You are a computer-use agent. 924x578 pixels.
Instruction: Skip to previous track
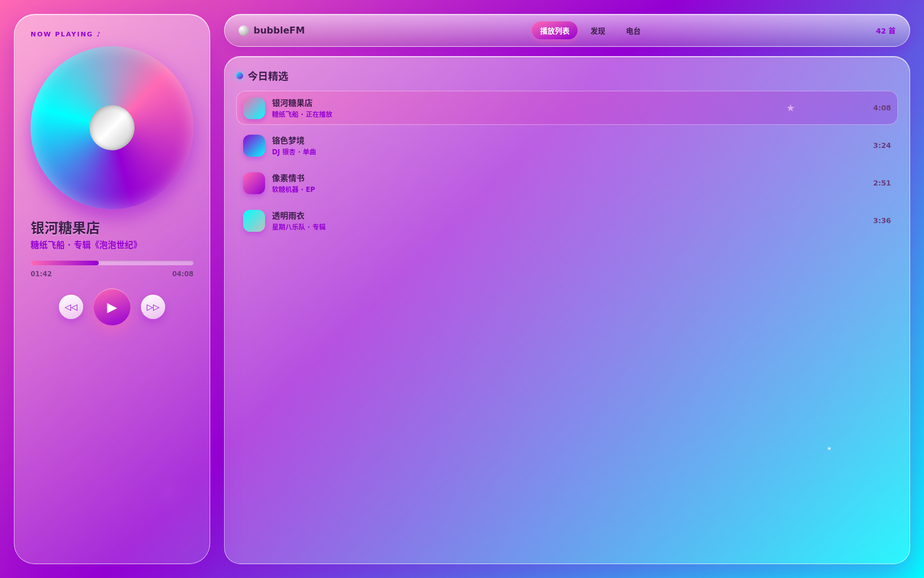pos(71,307)
